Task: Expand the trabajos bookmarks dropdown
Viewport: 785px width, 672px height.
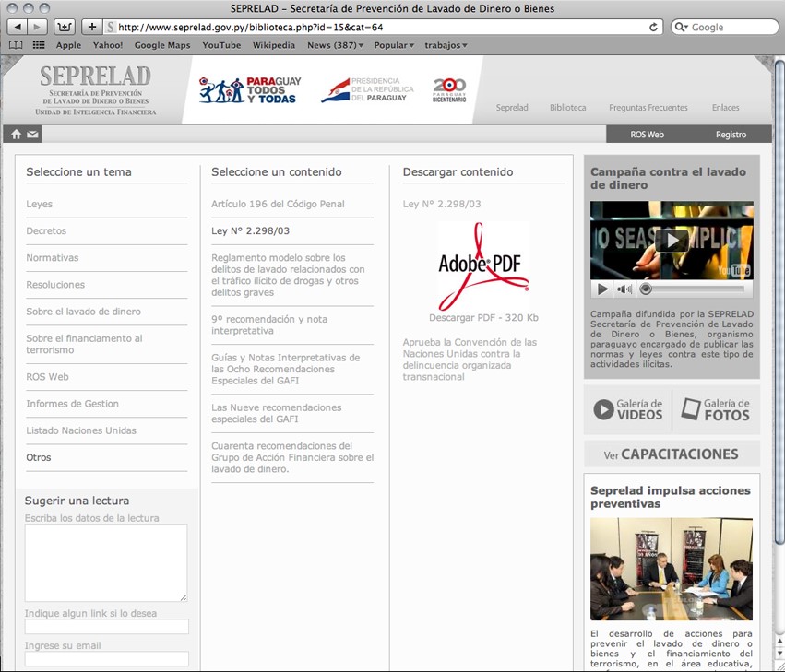Action: [446, 45]
